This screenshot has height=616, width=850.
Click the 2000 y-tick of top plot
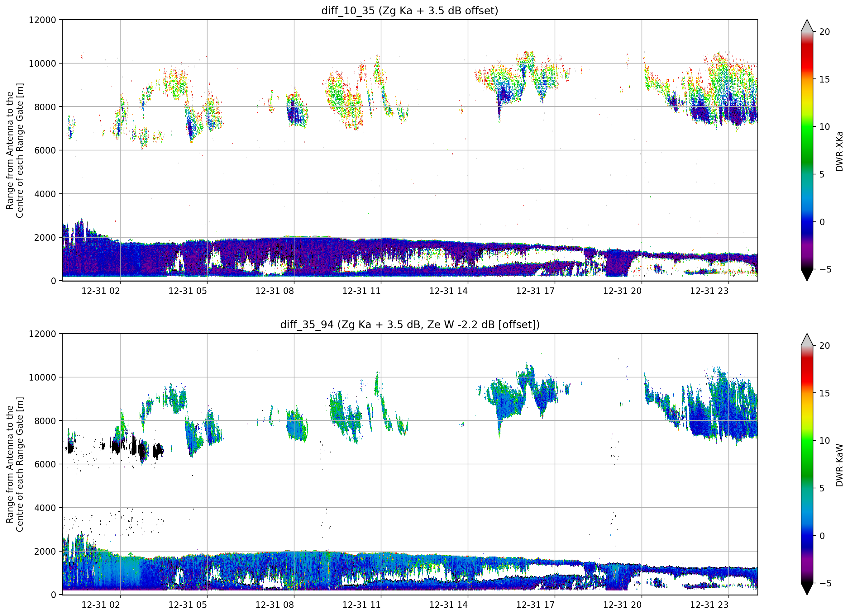45,238
